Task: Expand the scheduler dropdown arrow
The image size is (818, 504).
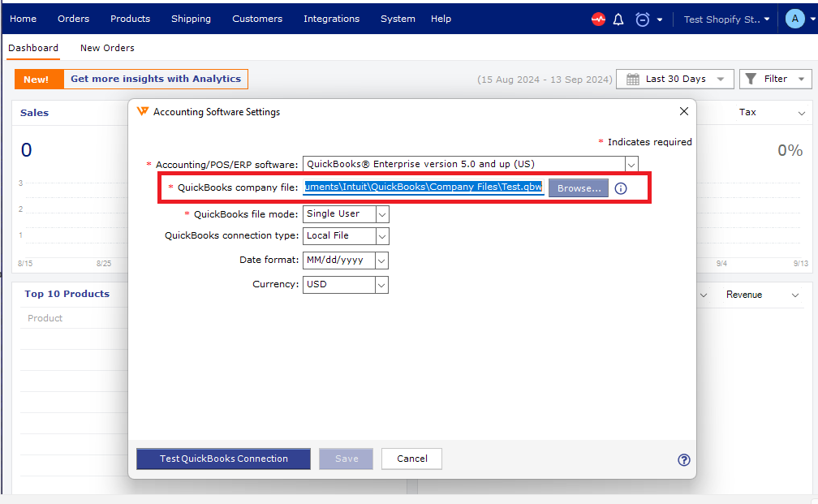Action: (x=660, y=19)
